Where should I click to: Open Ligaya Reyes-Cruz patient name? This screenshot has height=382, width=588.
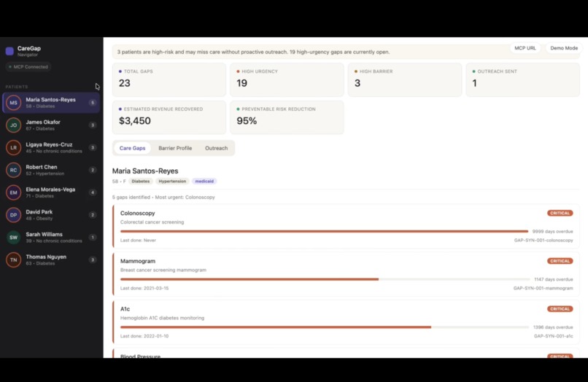click(x=49, y=144)
